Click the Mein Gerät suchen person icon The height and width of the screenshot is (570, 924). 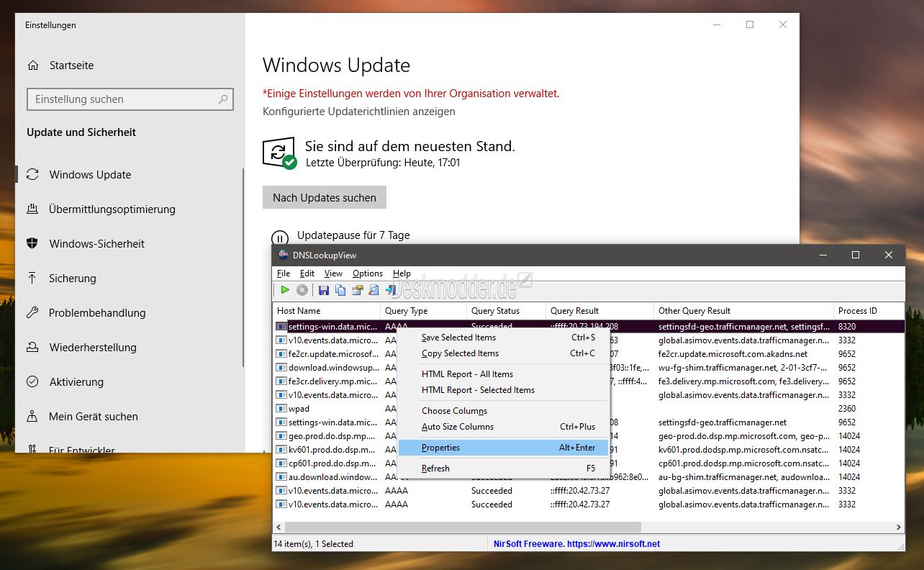click(32, 416)
